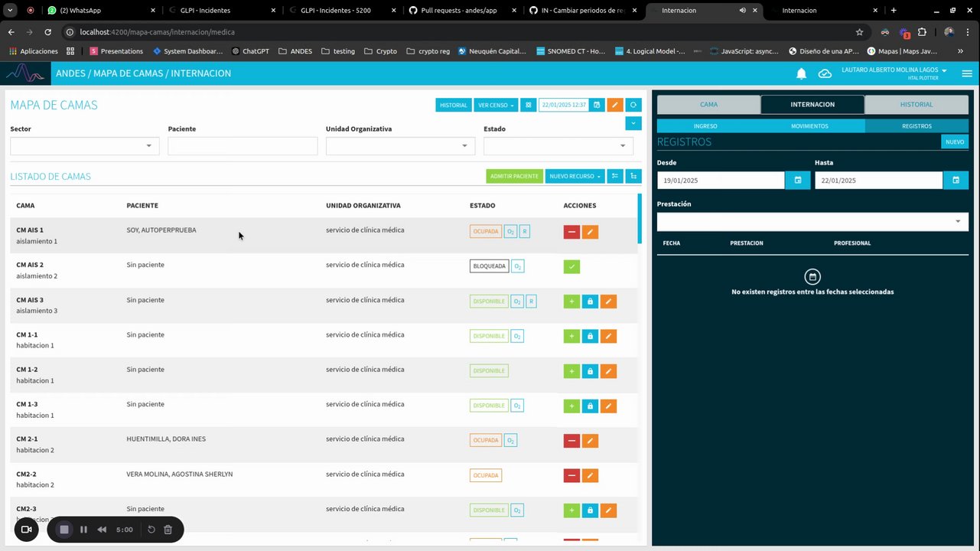Click the Desde date field showing 19/01/2025

point(721,180)
